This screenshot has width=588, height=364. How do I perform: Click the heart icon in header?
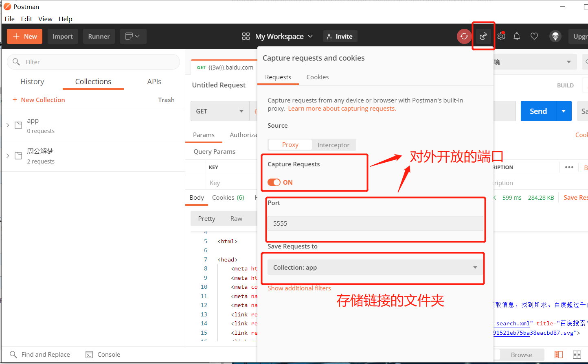[534, 36]
